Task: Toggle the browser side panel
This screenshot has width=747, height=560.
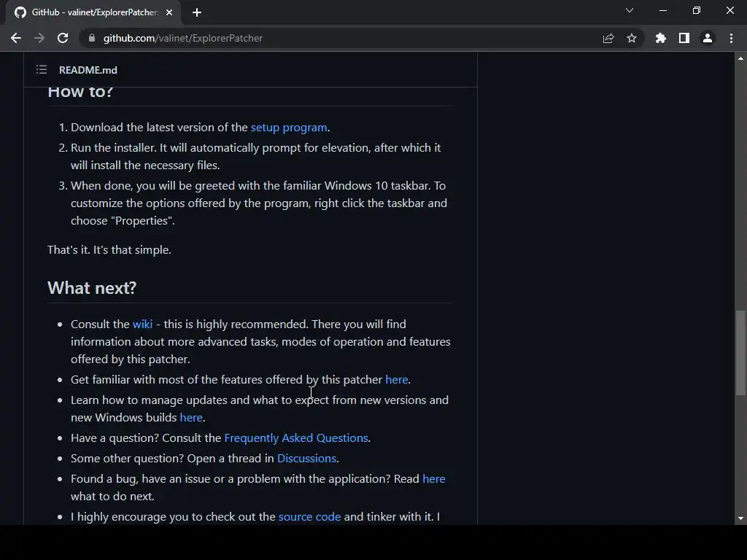Action: point(684,38)
